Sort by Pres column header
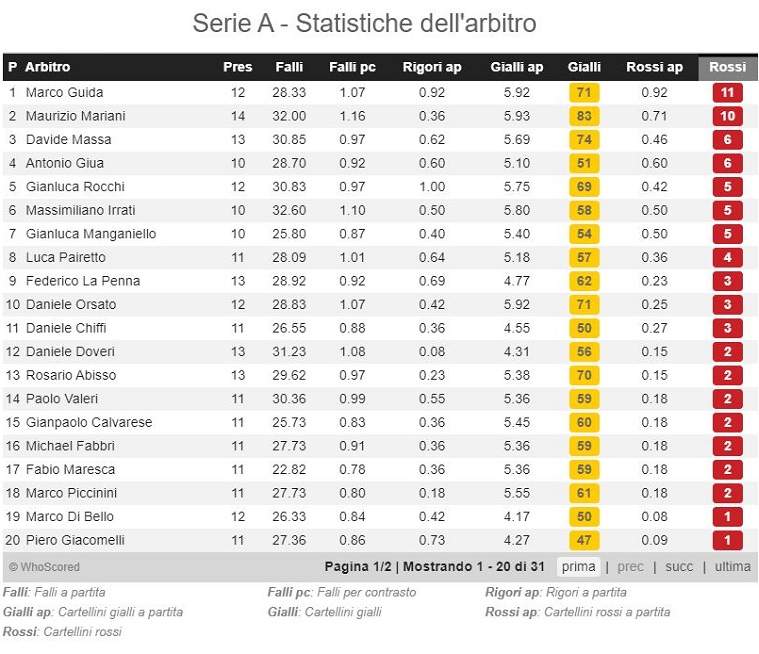This screenshot has height=654, width=759. 237,67
